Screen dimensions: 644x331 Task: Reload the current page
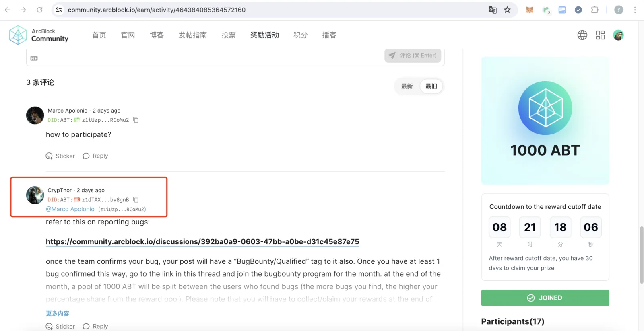pyautogui.click(x=39, y=10)
